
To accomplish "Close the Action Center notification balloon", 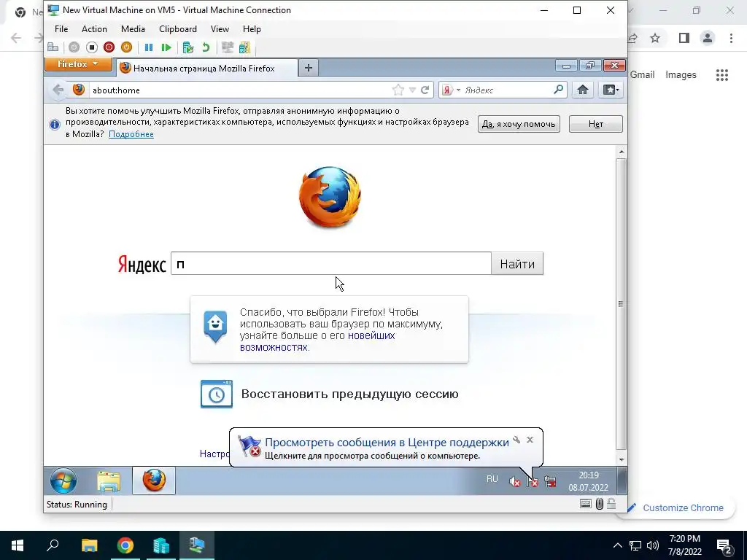I will click(530, 440).
